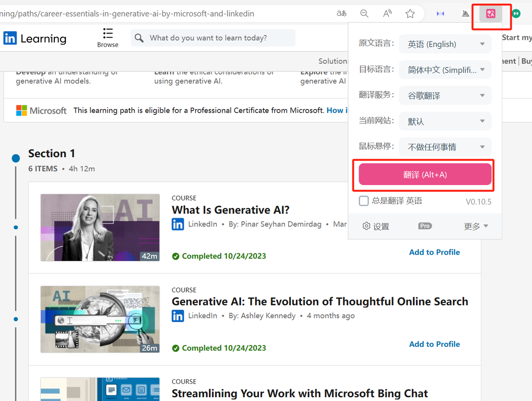Open the Browse menu icon
532x401 pixels.
[x=108, y=38]
